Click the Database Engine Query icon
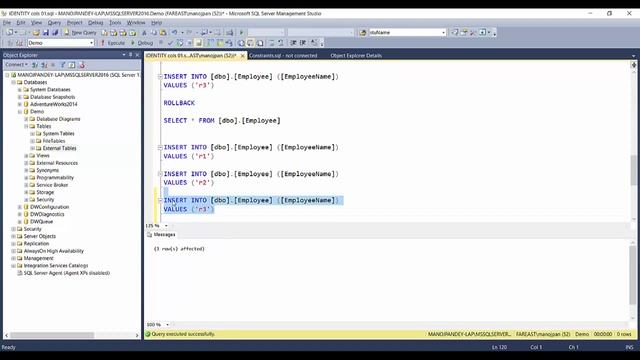Screen dimensions: 640x360 pyautogui.click(x=104, y=32)
